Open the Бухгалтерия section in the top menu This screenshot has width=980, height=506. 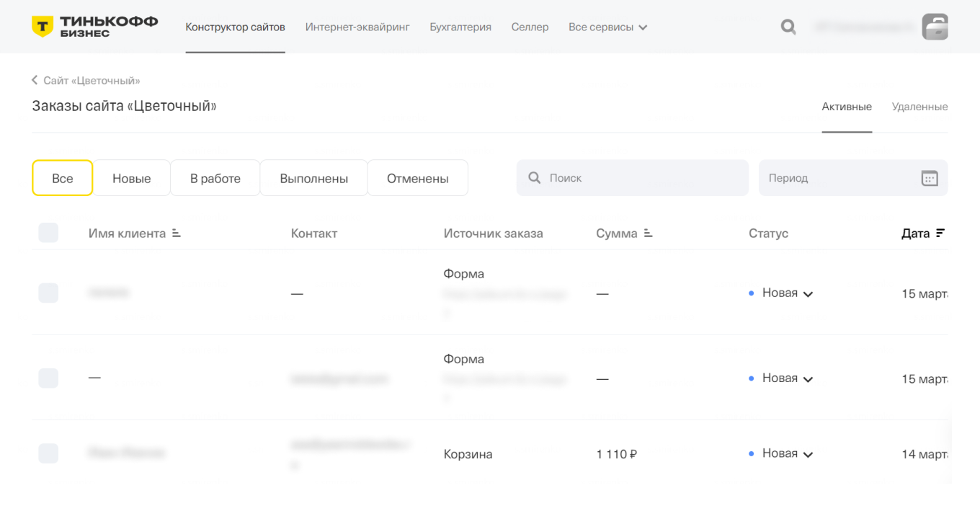(x=460, y=27)
